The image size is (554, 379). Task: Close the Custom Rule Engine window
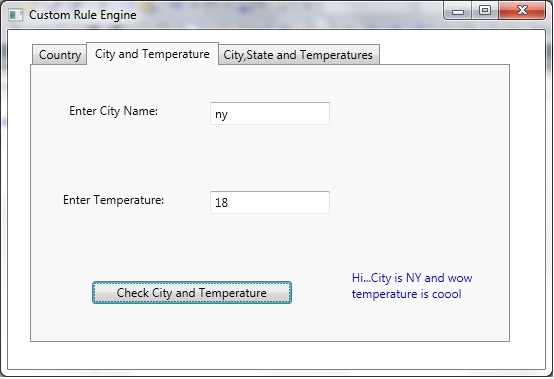(522, 11)
